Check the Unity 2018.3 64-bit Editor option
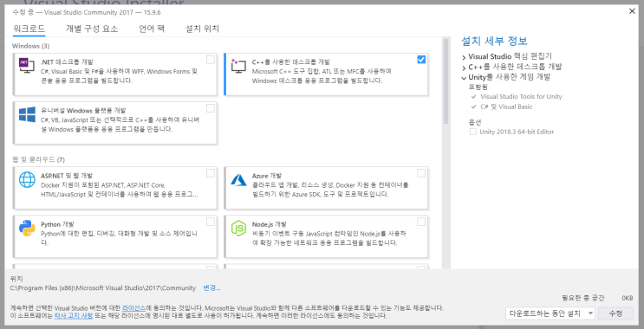The image size is (644, 329). [x=473, y=132]
